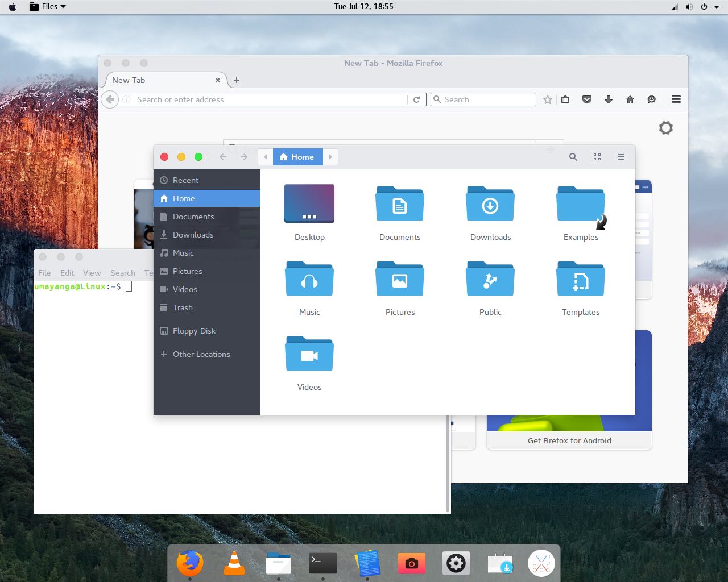This screenshot has width=728, height=582.
Task: Expand the forward chevron next to Home breadcrumb
Action: (330, 157)
